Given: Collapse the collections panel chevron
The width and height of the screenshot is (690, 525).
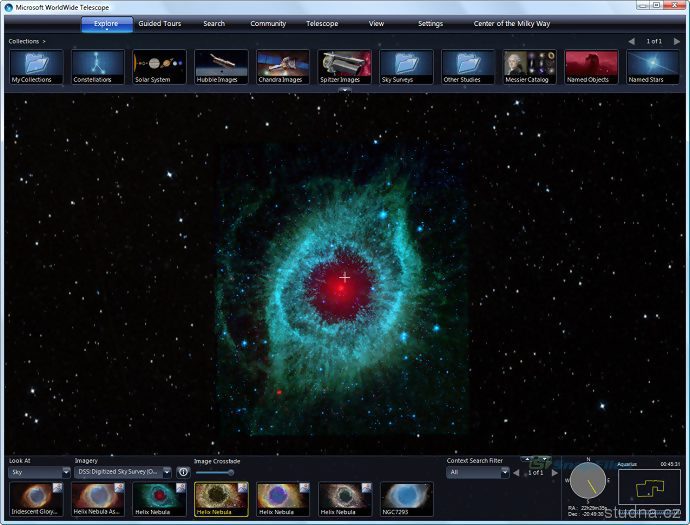Looking at the screenshot, I should 345,90.
